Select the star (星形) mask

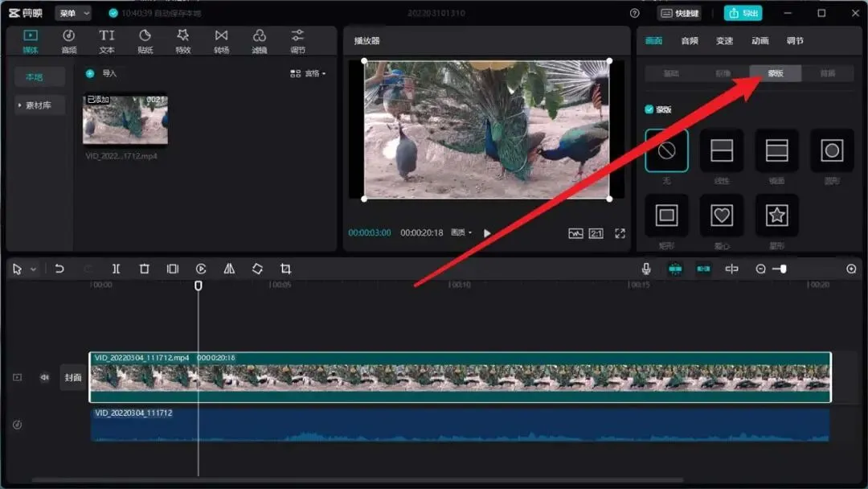(x=776, y=216)
